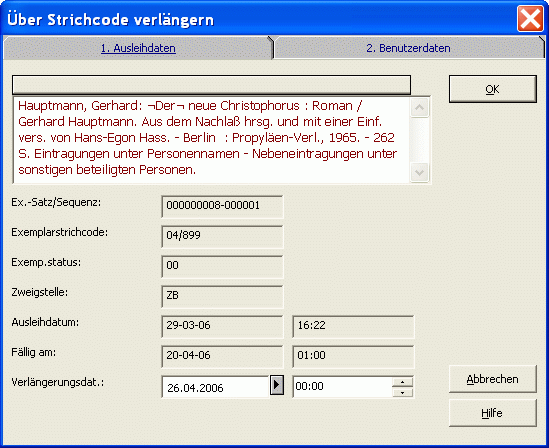Click the empty barcode input field at top
This screenshot has width=549, height=448.
[211, 85]
